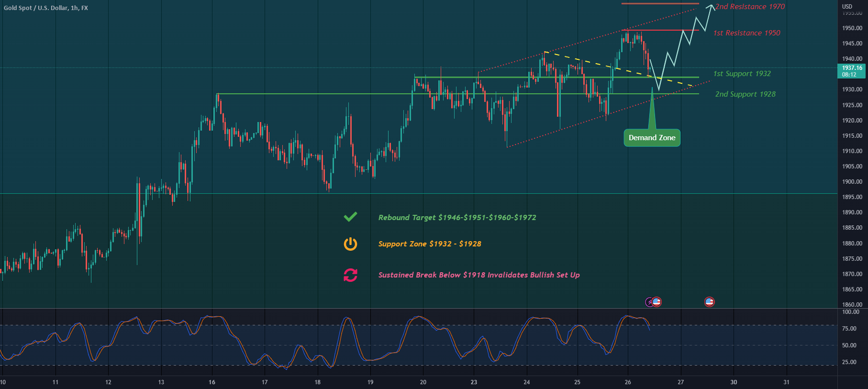868x389 pixels.
Task: Click the 1900.00 price axis label
Action: point(852,182)
